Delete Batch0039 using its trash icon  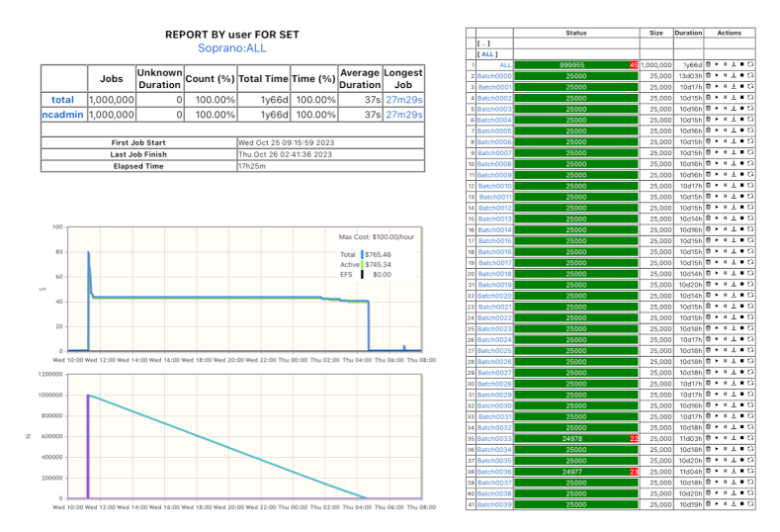[x=709, y=504]
